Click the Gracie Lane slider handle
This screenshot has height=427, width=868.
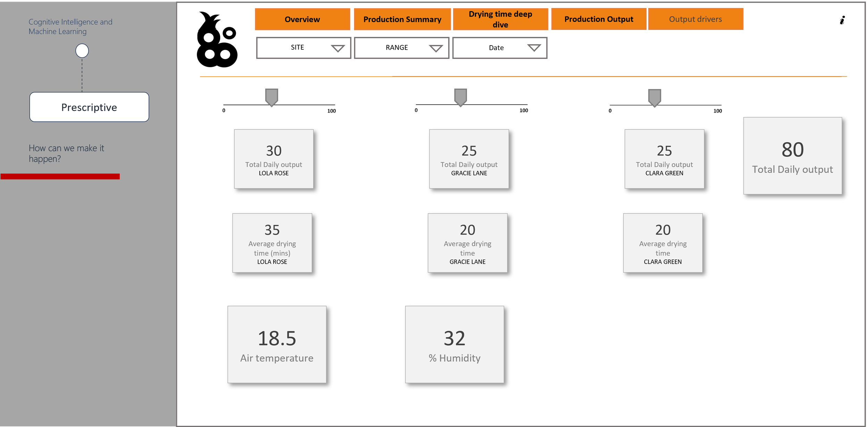[x=460, y=97]
